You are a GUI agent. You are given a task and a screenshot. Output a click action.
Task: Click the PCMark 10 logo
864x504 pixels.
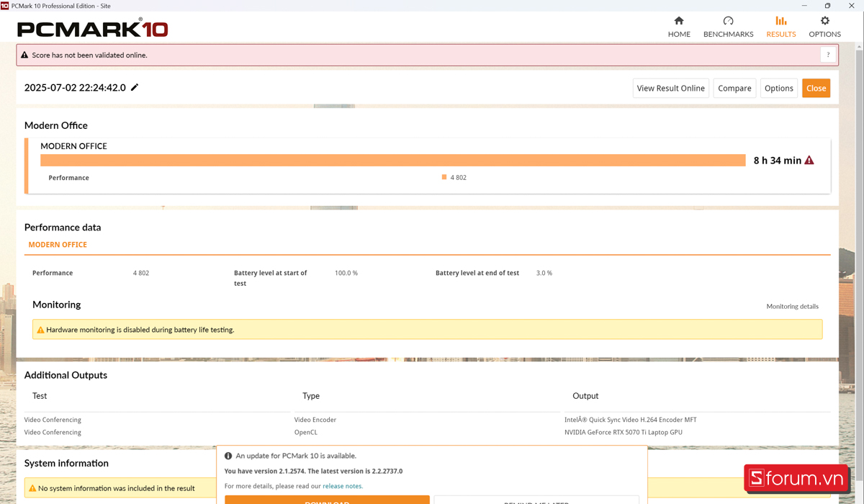click(93, 29)
